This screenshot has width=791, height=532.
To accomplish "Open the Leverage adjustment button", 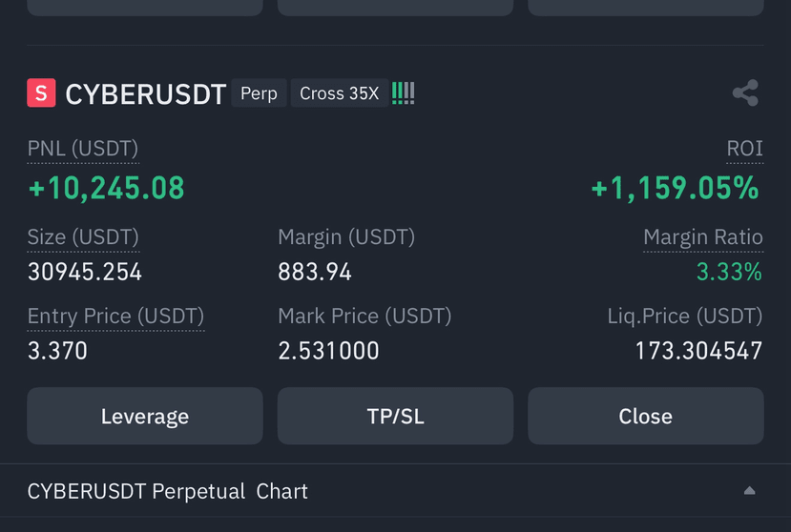I will [145, 416].
